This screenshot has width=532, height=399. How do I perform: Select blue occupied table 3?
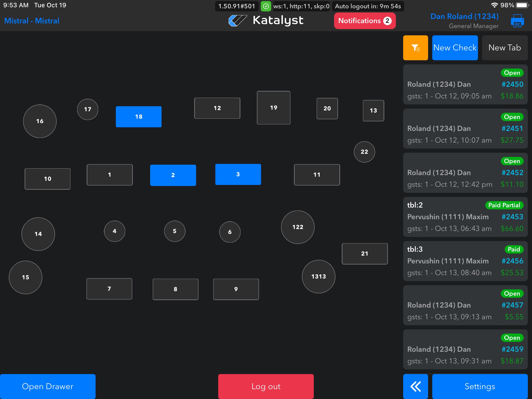[238, 174]
